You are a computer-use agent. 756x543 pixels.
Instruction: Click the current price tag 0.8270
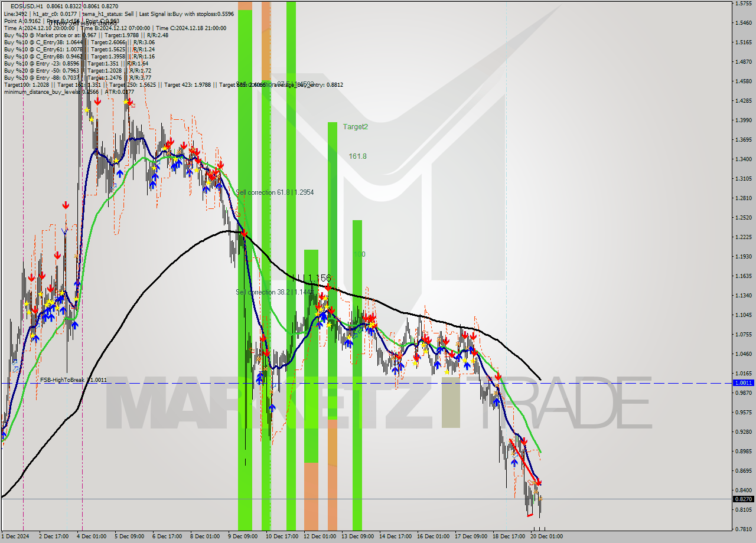[x=744, y=499]
